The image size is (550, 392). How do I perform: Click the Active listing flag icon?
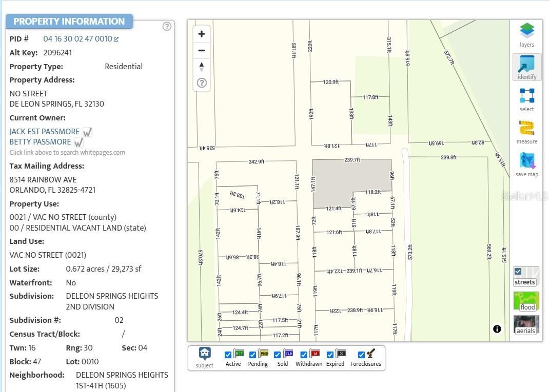[x=239, y=353]
